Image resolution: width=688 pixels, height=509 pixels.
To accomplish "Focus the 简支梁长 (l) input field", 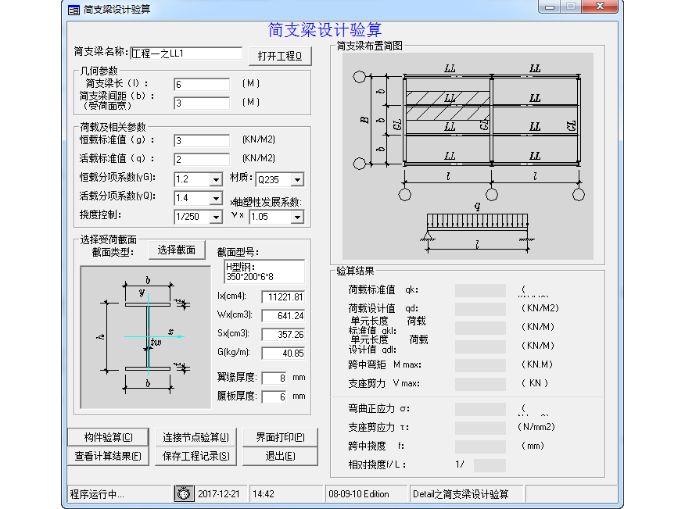I will (x=201, y=84).
